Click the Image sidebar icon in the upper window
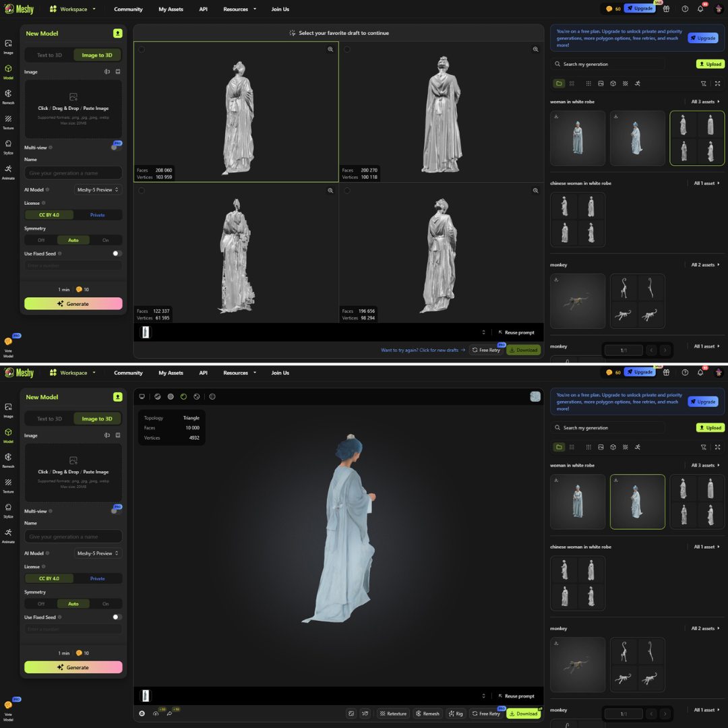Screen dimensions: 728x728 tap(8, 46)
